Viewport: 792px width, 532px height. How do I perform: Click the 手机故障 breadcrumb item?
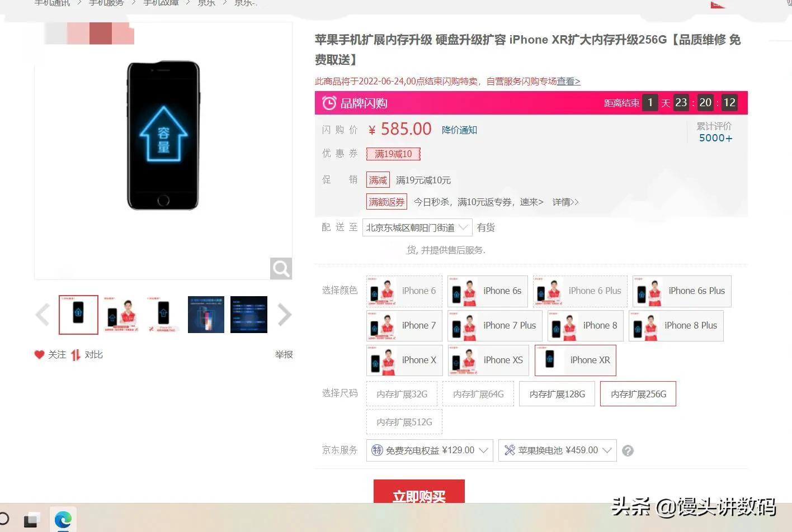[x=161, y=3]
